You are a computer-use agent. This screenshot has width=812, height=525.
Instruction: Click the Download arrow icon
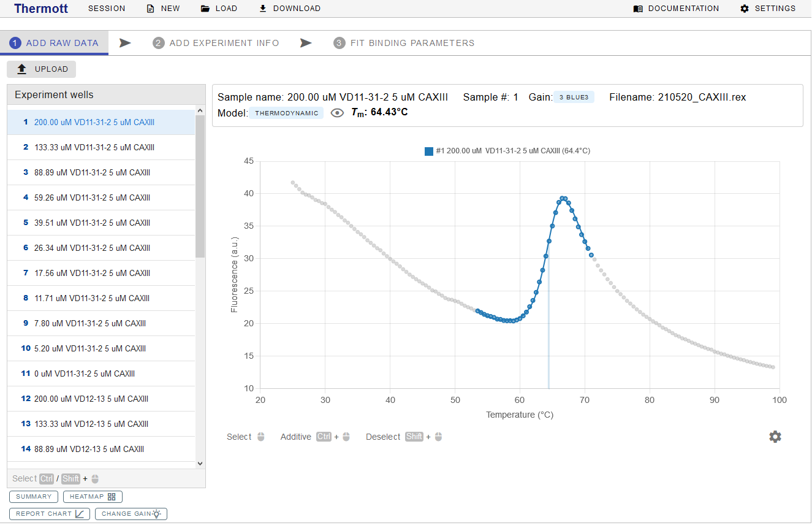click(x=263, y=9)
